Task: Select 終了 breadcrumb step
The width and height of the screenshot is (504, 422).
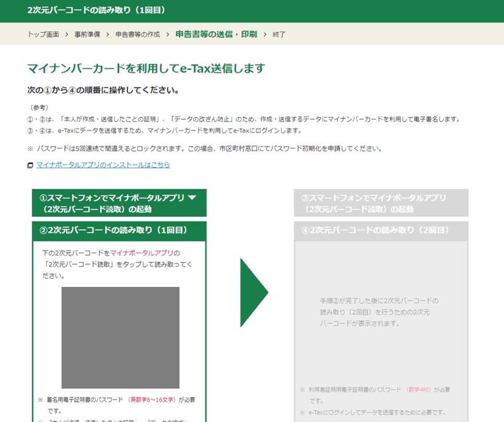Action: pos(279,34)
